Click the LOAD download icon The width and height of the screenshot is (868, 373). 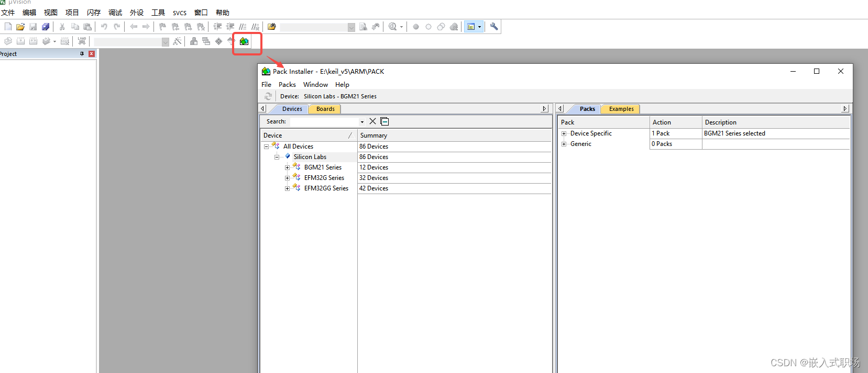pos(82,41)
